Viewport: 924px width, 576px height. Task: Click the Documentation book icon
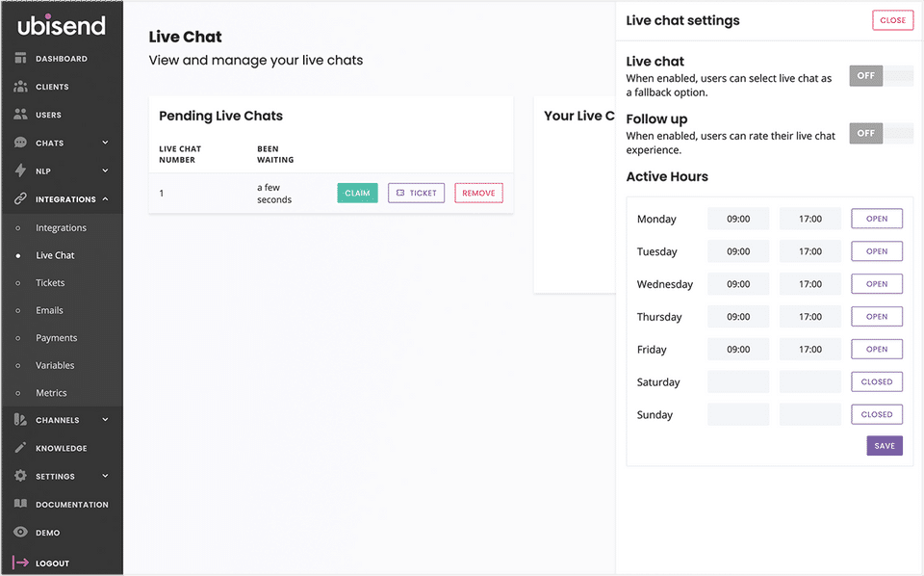(20, 504)
